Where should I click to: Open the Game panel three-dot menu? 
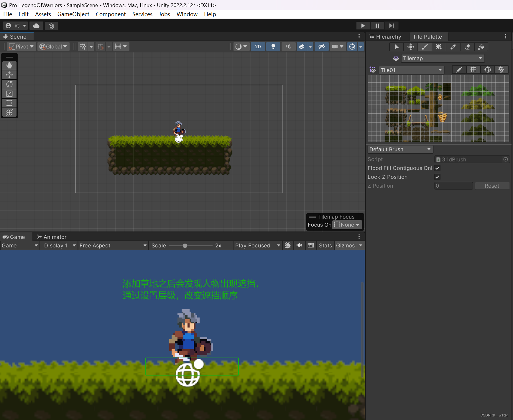[x=359, y=237]
